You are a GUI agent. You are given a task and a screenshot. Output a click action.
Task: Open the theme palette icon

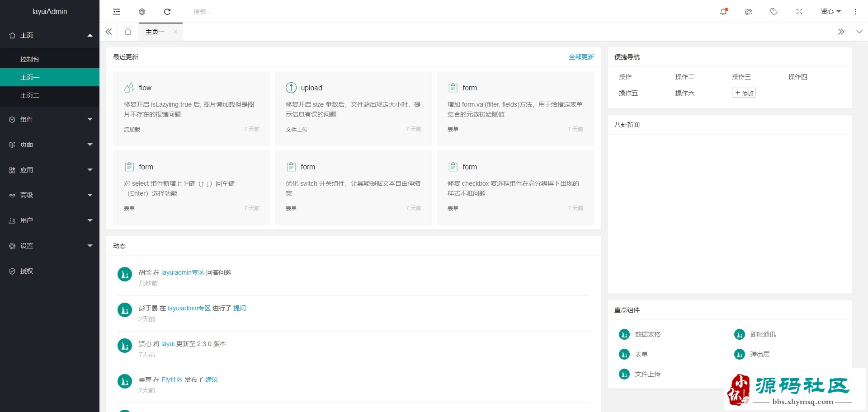(x=749, y=12)
